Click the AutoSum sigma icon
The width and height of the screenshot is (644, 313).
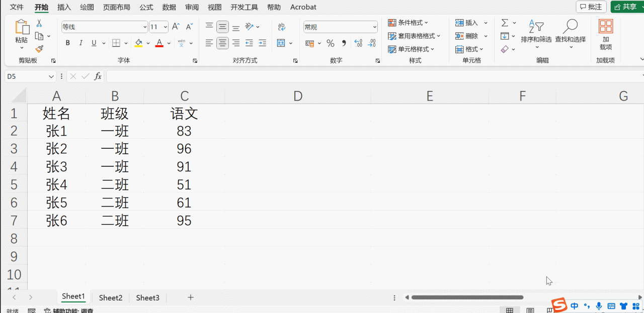505,23
